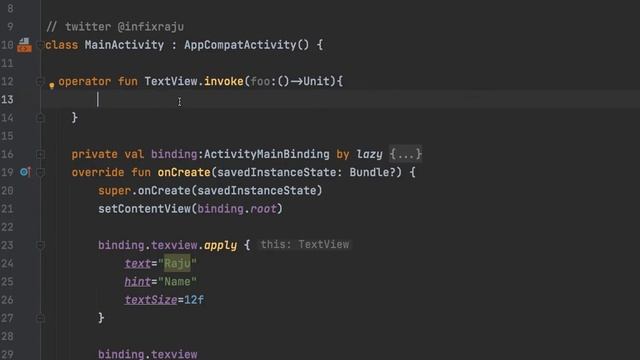Click the 'foo' parameter name
The width and height of the screenshot is (640, 360).
pyautogui.click(x=260, y=81)
